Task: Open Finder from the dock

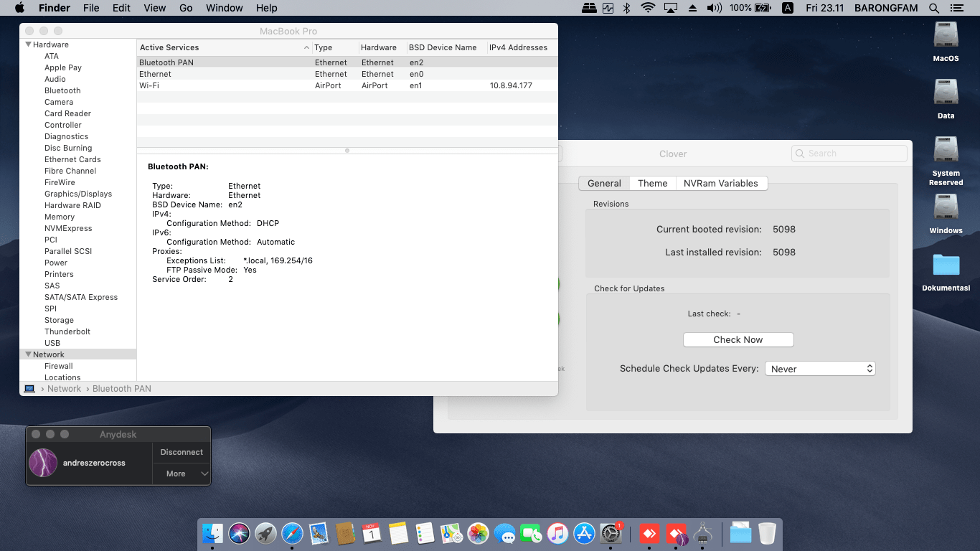Action: coord(212,533)
